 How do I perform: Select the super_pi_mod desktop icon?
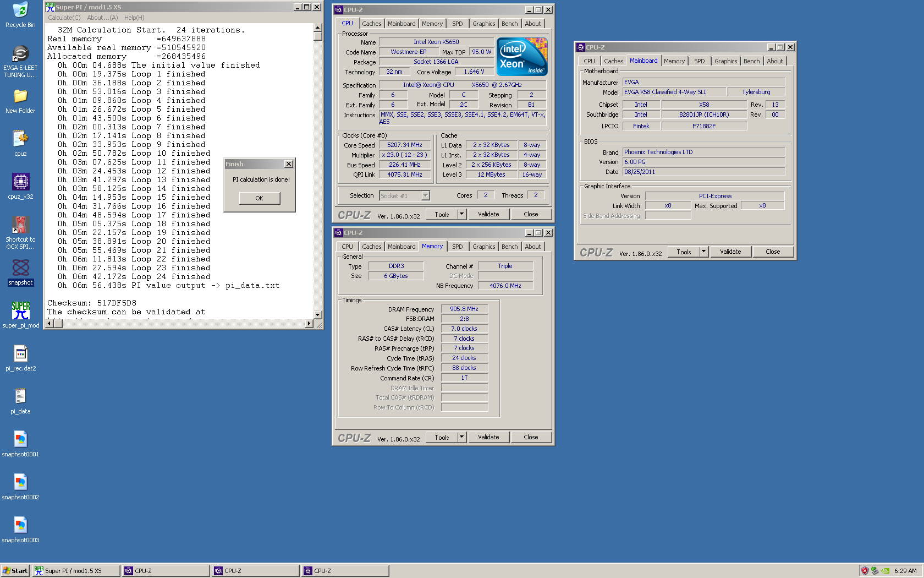click(20, 315)
